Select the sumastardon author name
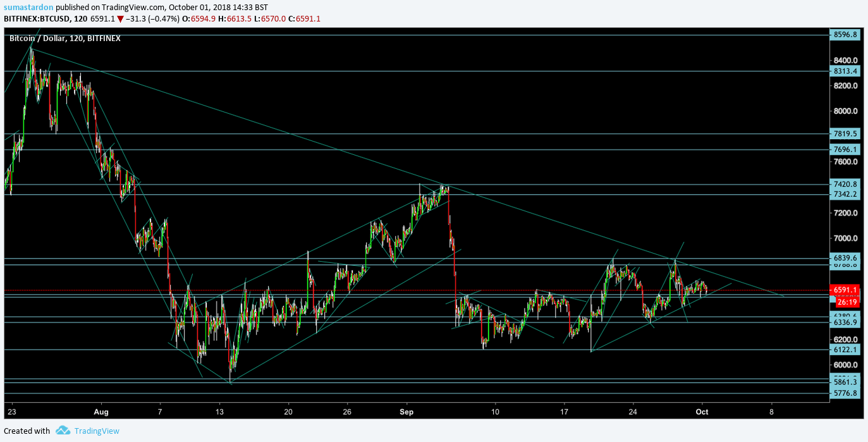Image resolution: width=868 pixels, height=442 pixels. 28,7
